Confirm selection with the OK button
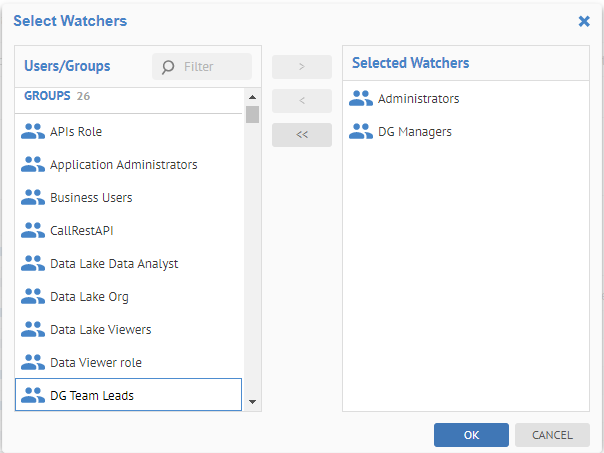This screenshot has height=453, width=604. point(471,435)
